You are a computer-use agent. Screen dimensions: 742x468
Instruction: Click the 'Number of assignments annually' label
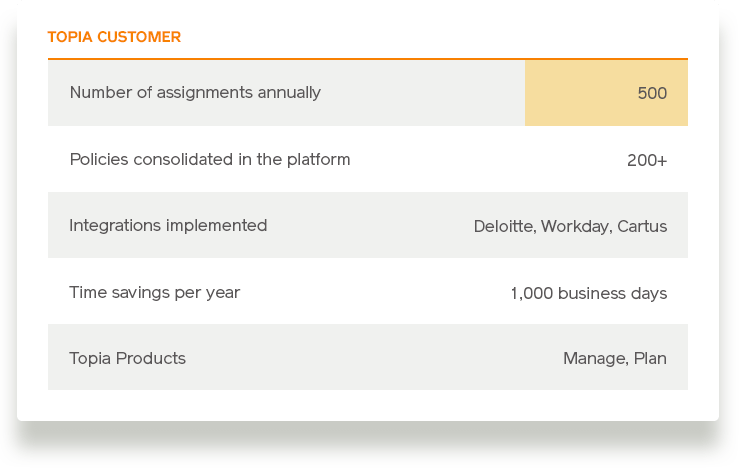195,93
